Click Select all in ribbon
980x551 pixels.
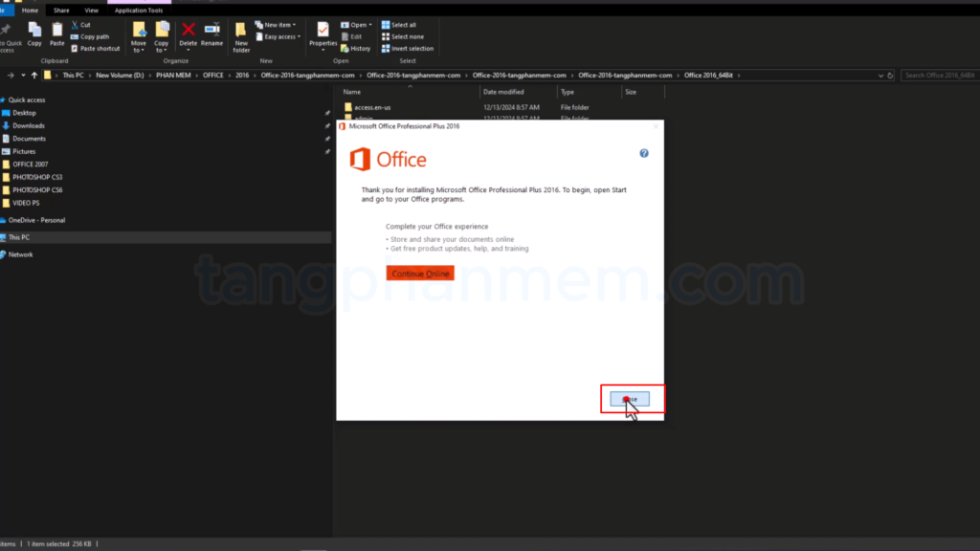pyautogui.click(x=399, y=25)
